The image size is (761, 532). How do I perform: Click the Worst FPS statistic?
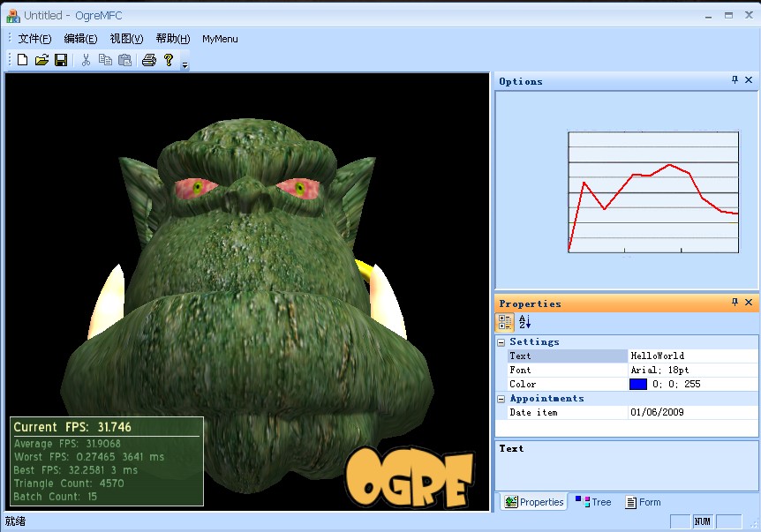(x=89, y=457)
